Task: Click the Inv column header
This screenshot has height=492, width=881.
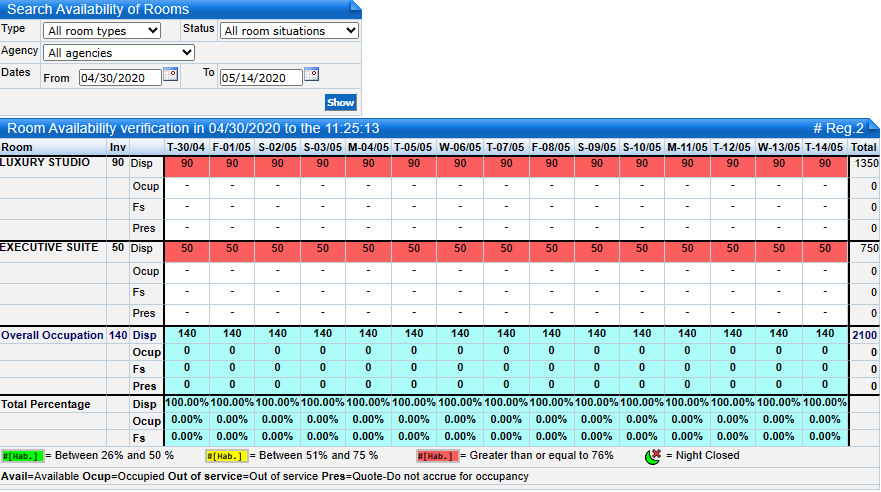Action: click(118, 147)
